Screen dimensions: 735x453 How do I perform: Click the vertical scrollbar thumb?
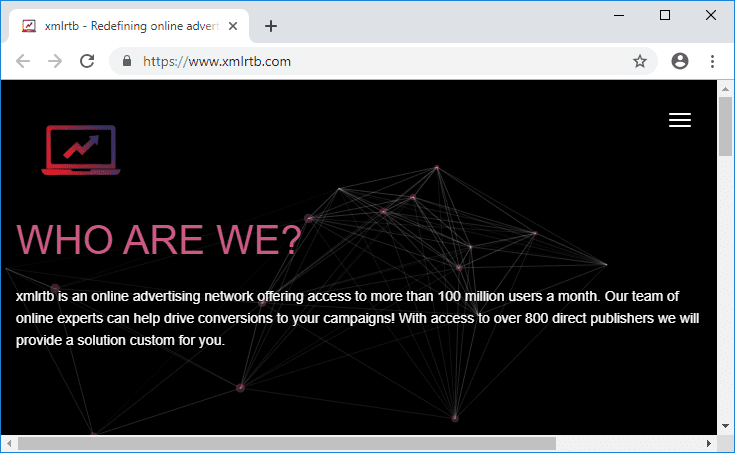[x=726, y=125]
